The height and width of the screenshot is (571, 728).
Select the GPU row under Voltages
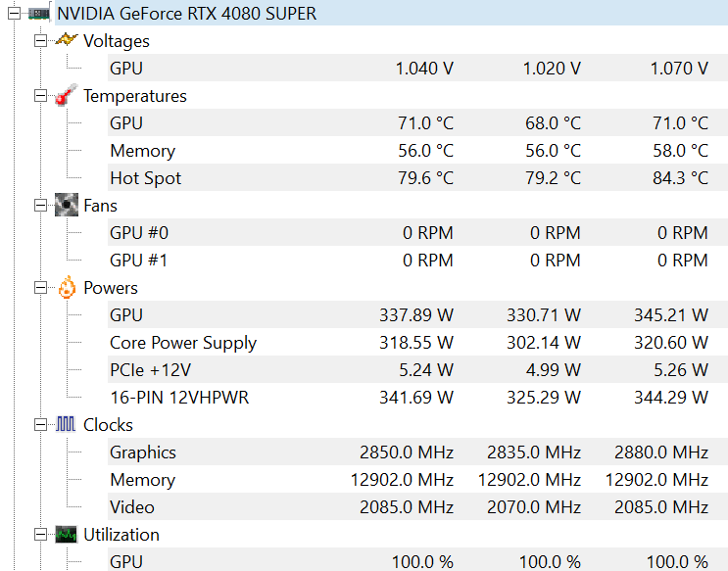417,68
